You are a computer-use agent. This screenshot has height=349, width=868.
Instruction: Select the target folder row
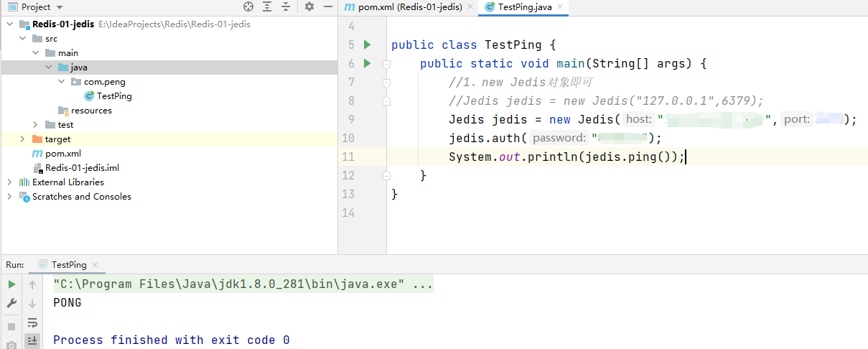[x=169, y=139]
